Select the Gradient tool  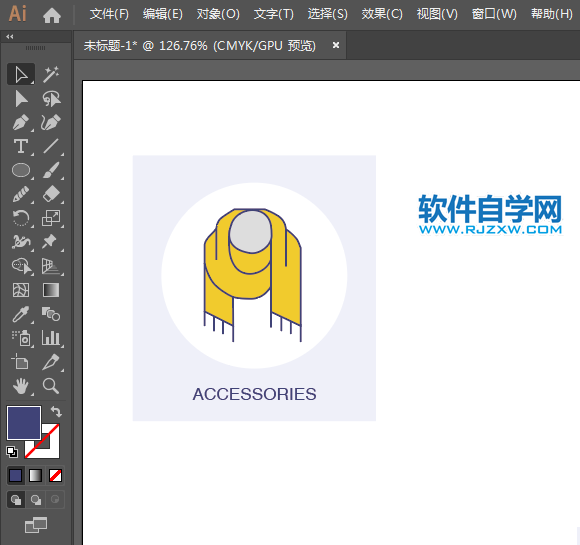click(x=51, y=290)
